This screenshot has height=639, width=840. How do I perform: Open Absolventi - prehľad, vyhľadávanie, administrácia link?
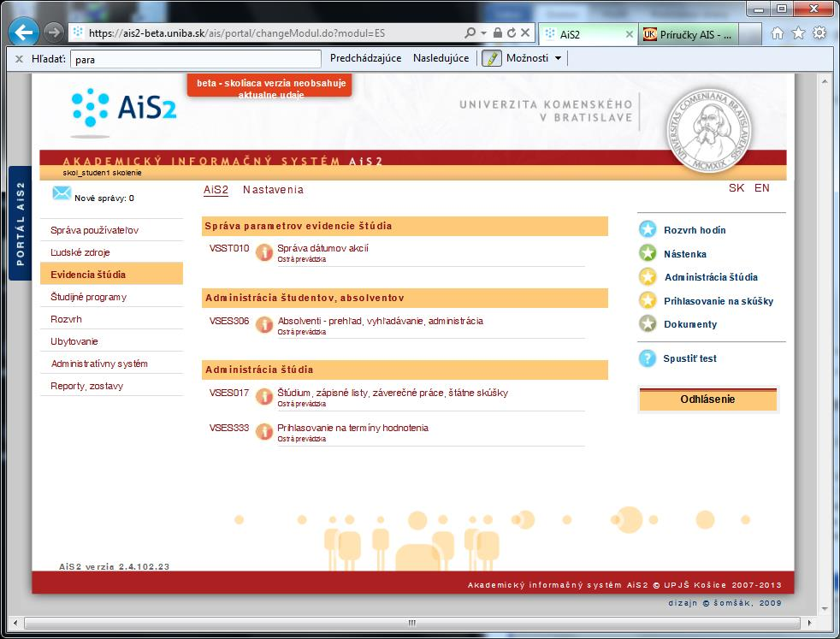tap(381, 321)
